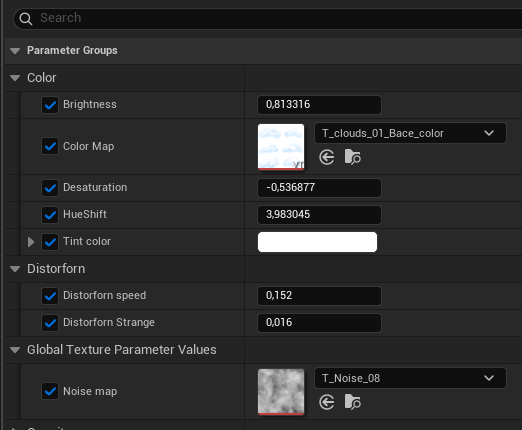Open the T_clouds_01_Bace_color texture dropdown
522x430 pixels.
click(x=410, y=133)
